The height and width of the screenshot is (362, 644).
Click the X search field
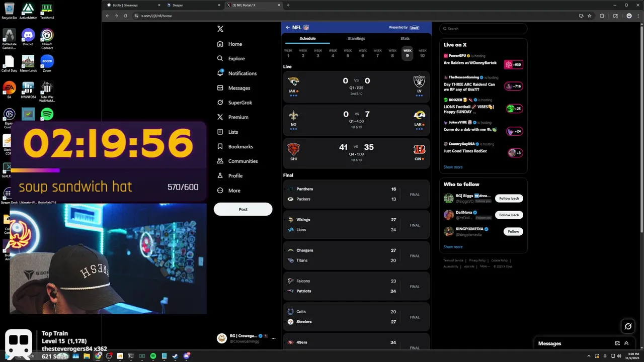coord(483,29)
